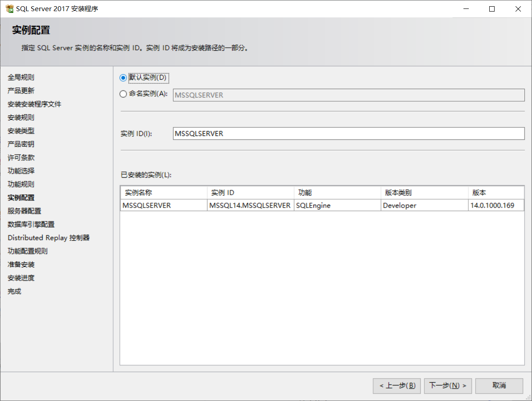Select Distributed Replay 控制器 step
The image size is (532, 401).
pos(49,237)
